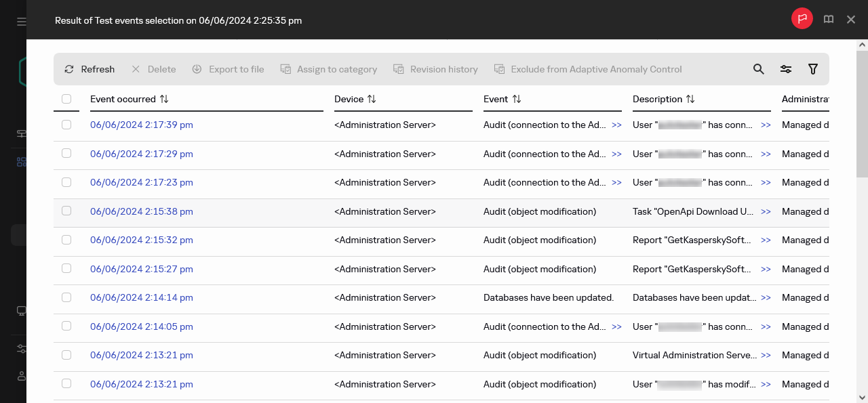Expand description of Databases updated row
This screenshot has height=403, width=868.
pyautogui.click(x=766, y=298)
